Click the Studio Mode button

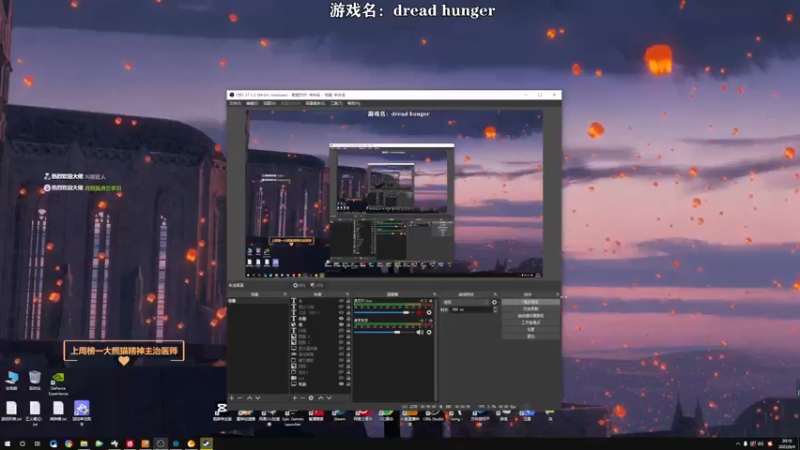[531, 322]
